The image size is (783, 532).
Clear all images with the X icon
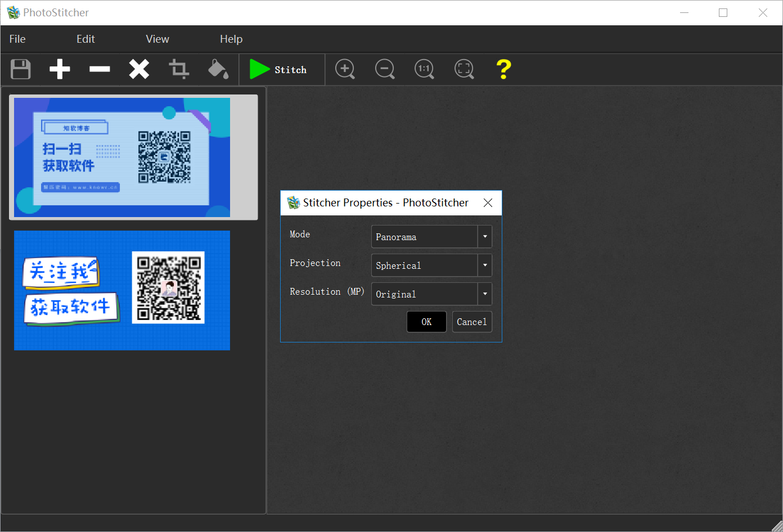coord(139,70)
